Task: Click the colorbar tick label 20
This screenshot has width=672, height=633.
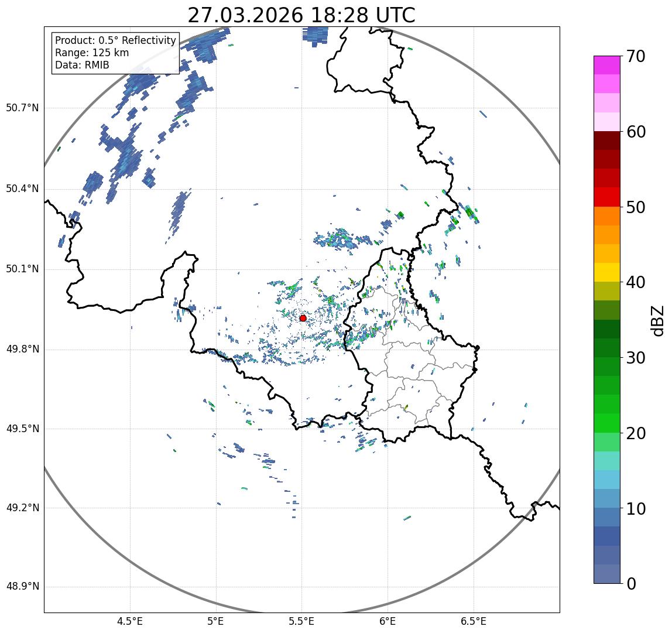Action: [636, 433]
